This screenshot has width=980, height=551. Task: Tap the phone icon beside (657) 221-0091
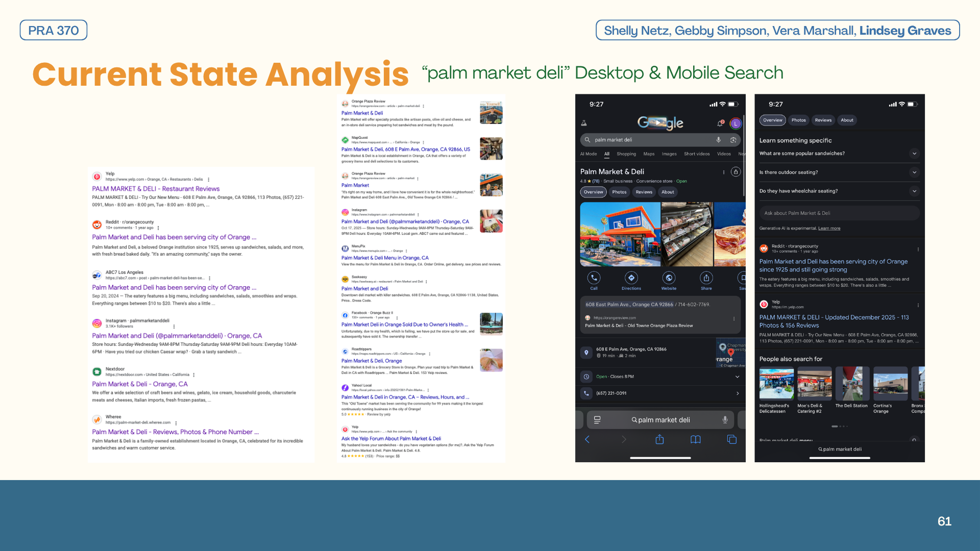click(x=586, y=393)
